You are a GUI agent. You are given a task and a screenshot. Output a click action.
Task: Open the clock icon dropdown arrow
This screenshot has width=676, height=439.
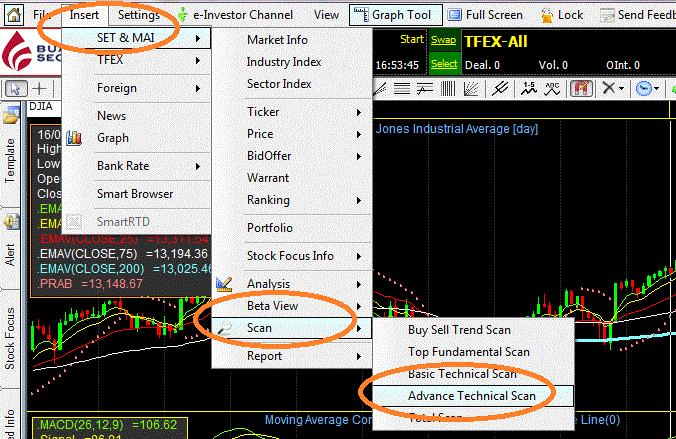point(657,89)
